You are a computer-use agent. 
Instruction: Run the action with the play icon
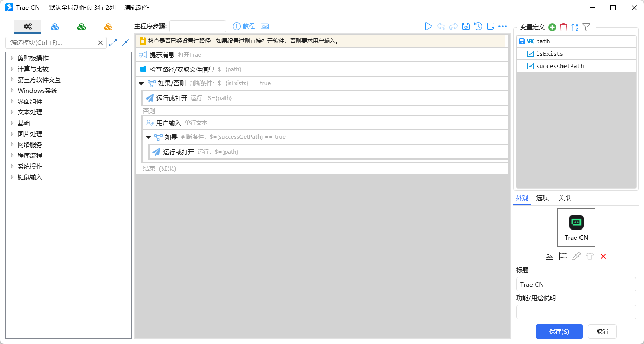(x=428, y=26)
